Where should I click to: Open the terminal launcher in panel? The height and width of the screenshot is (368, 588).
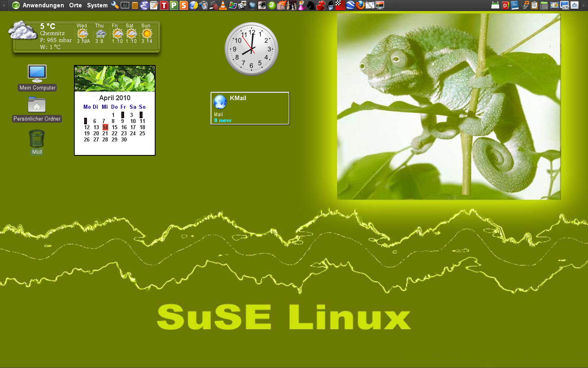pyautogui.click(x=125, y=5)
